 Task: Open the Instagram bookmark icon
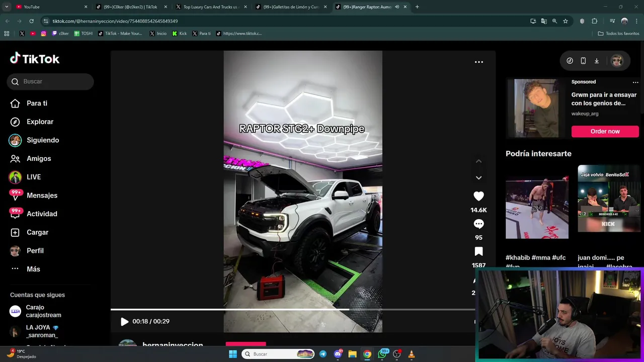(x=44, y=34)
